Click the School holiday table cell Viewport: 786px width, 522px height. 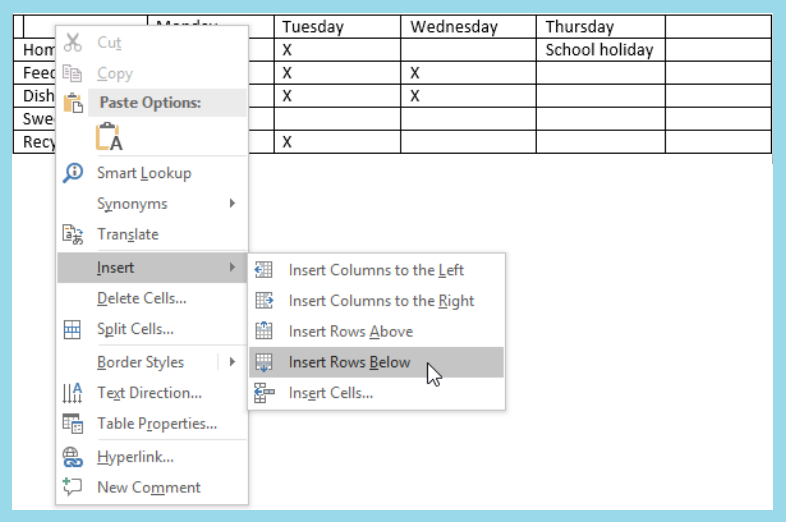coord(599,49)
